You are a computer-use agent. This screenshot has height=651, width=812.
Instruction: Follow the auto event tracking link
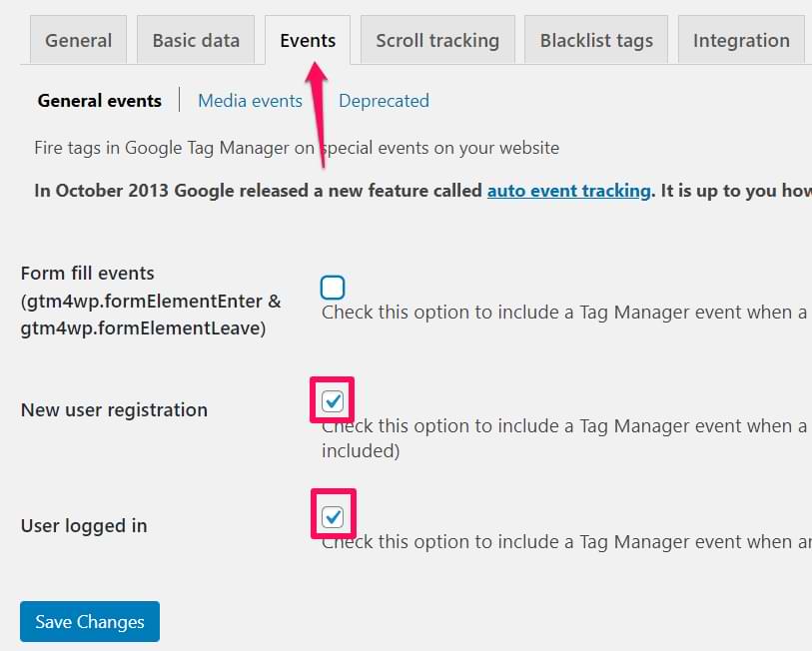(x=568, y=191)
